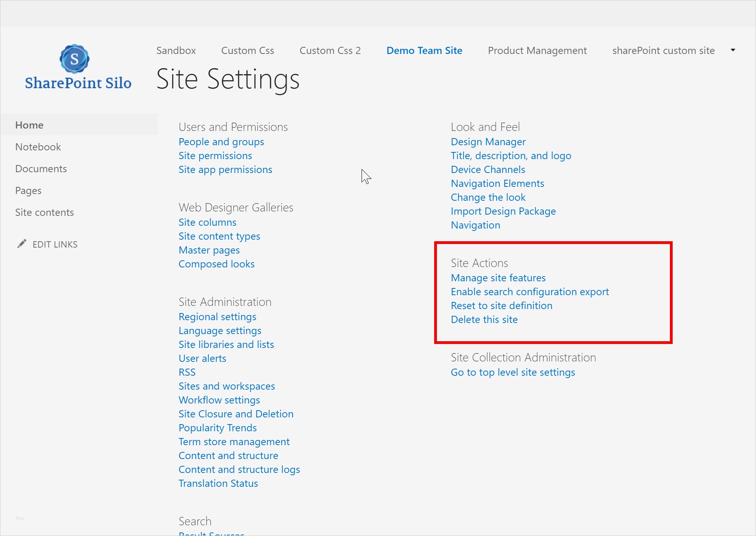Open the Demo Team Site tab

[x=424, y=50]
